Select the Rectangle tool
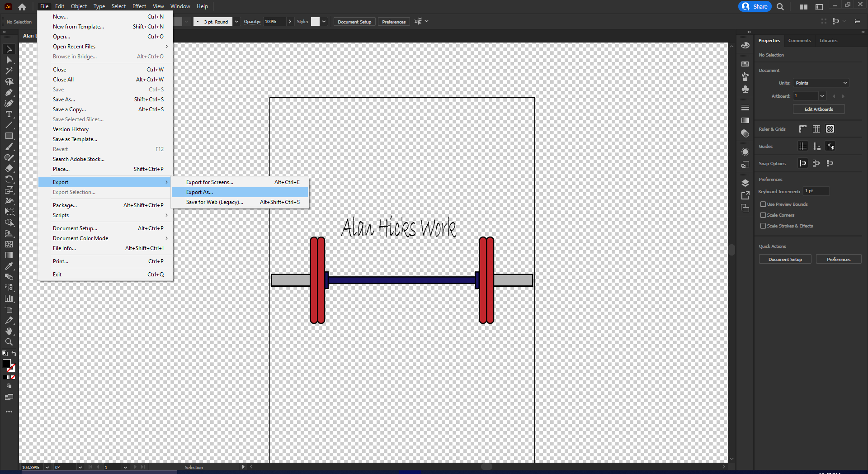This screenshot has height=474, width=868. [9, 136]
